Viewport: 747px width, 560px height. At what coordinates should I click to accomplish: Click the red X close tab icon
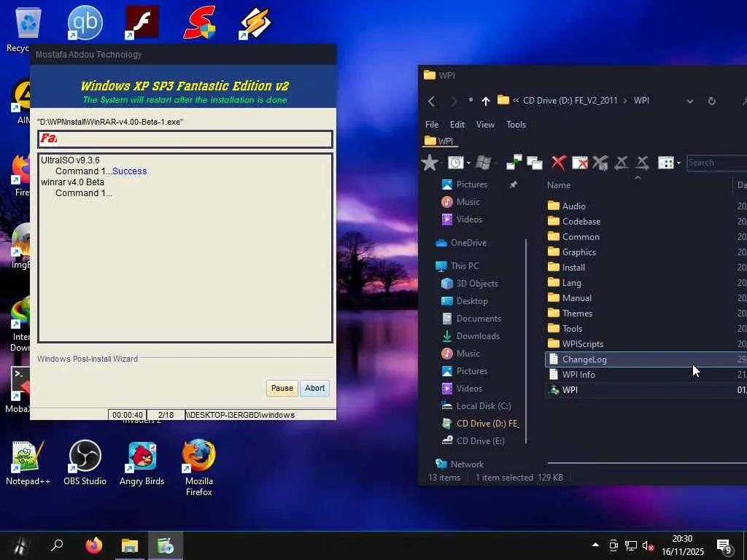point(558,163)
